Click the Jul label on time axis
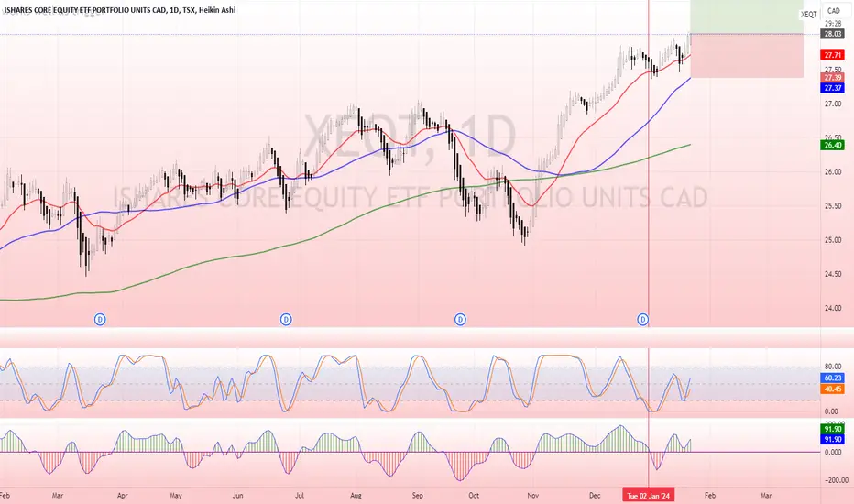The height and width of the screenshot is (504, 854). (x=299, y=495)
